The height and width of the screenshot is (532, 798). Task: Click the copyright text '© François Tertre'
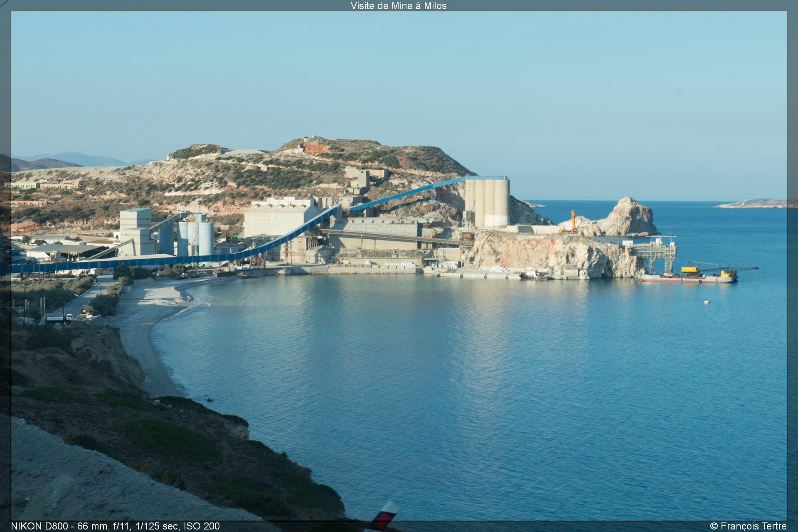[x=748, y=526]
